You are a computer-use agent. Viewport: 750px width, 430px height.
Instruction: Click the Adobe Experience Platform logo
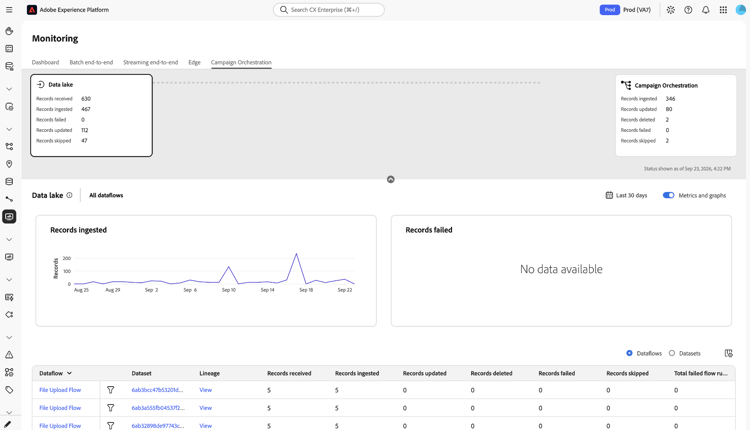coord(32,10)
